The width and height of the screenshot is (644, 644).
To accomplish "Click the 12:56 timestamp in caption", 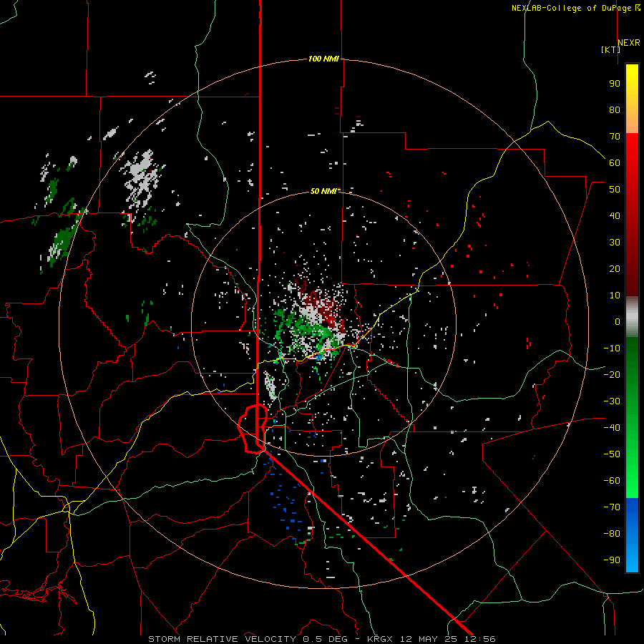I will (480, 639).
